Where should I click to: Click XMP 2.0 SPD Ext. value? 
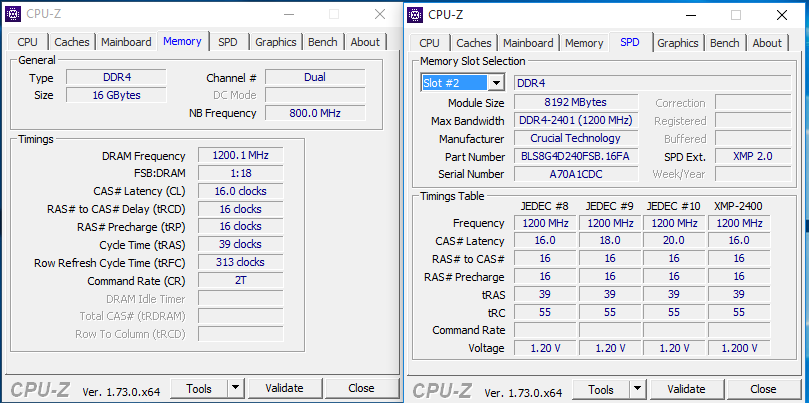(753, 156)
